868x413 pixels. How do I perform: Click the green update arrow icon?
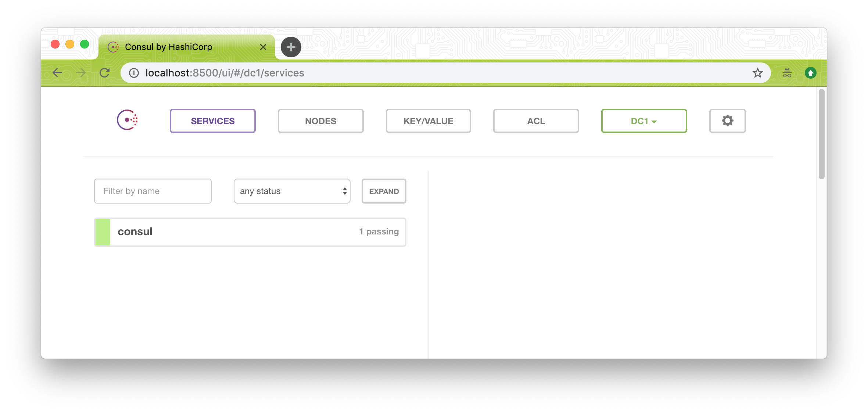[810, 73]
